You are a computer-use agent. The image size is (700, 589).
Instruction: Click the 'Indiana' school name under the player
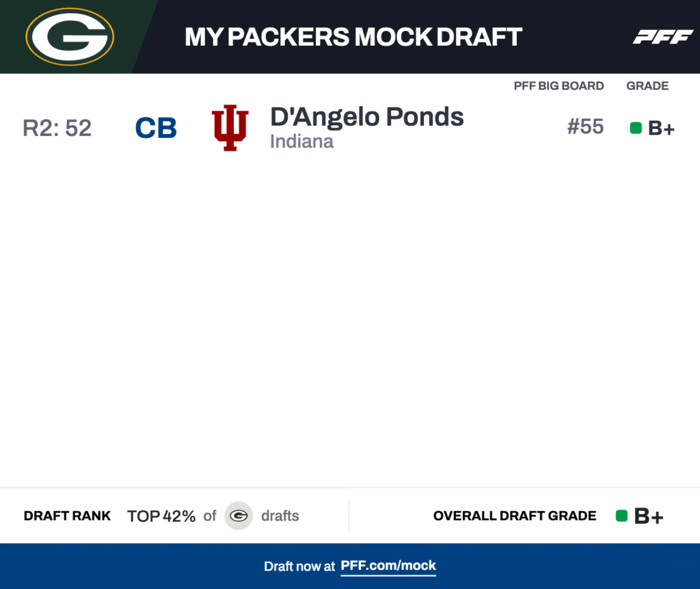point(301,141)
